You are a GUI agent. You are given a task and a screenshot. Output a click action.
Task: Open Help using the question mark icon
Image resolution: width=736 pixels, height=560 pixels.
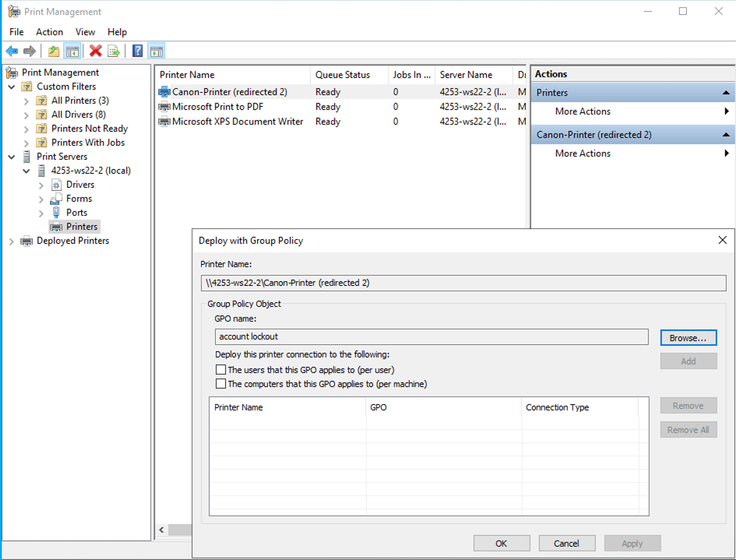[x=137, y=51]
